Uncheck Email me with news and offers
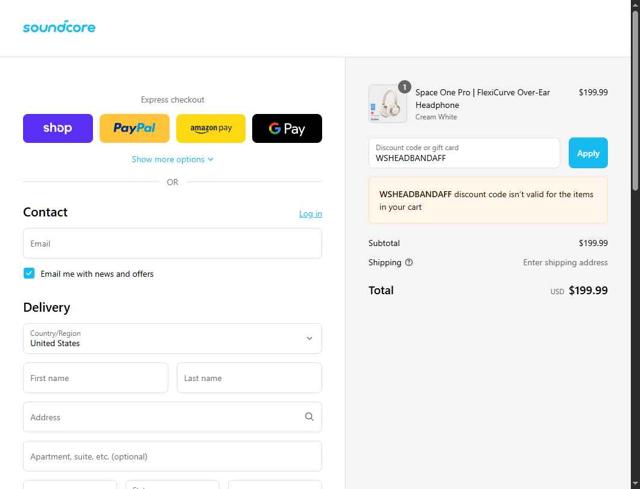 pos(29,273)
